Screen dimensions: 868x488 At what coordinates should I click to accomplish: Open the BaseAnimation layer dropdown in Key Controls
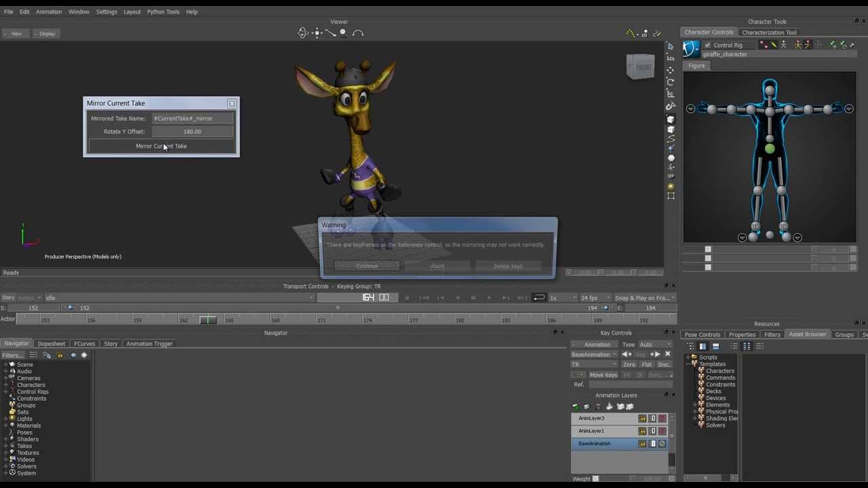[594, 354]
